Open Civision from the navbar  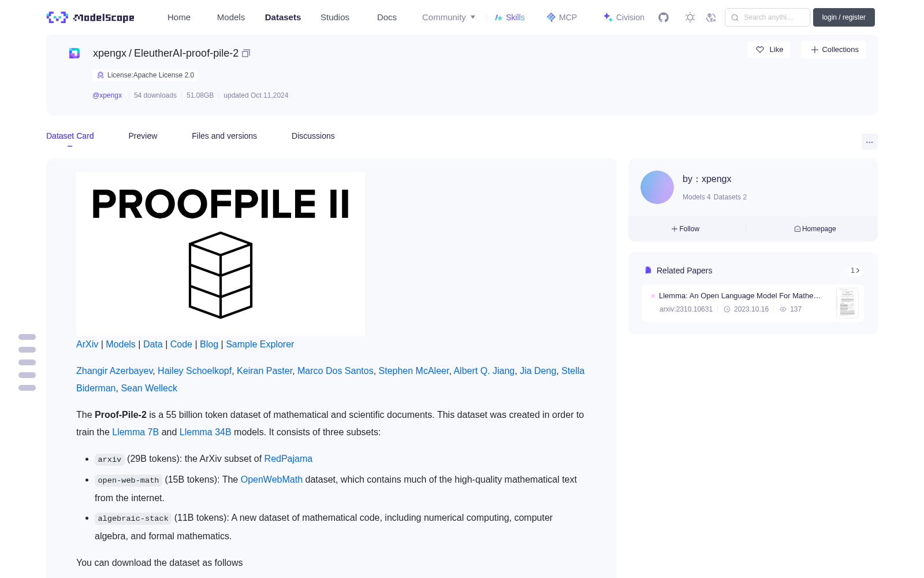(624, 17)
